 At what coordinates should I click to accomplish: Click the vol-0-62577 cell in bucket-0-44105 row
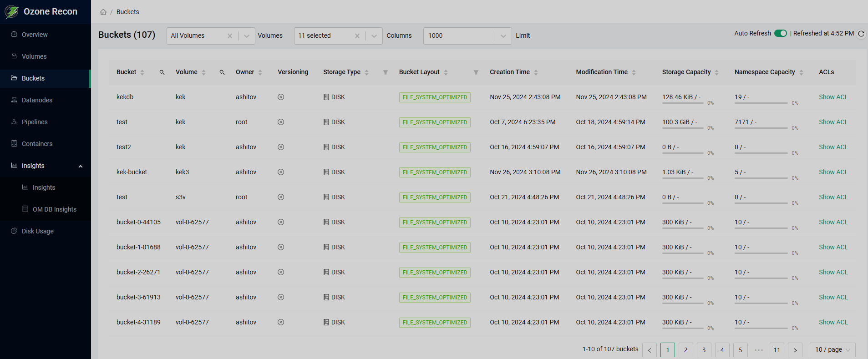192,222
